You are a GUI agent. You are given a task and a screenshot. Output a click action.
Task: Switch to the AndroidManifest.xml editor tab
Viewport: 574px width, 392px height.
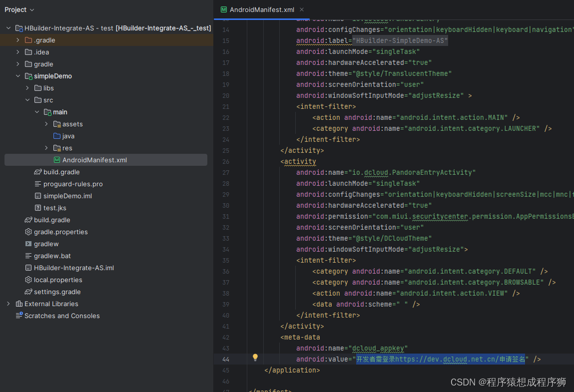point(262,9)
